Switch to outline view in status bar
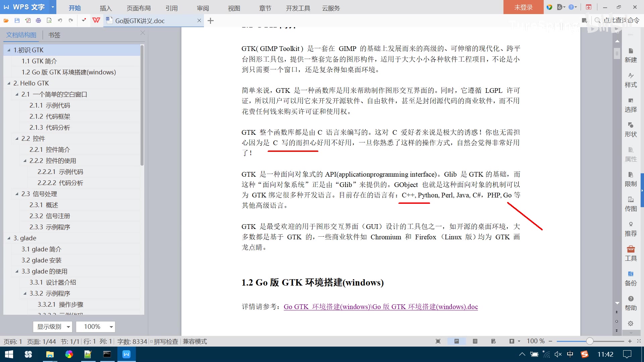The image size is (644, 362). 475,341
